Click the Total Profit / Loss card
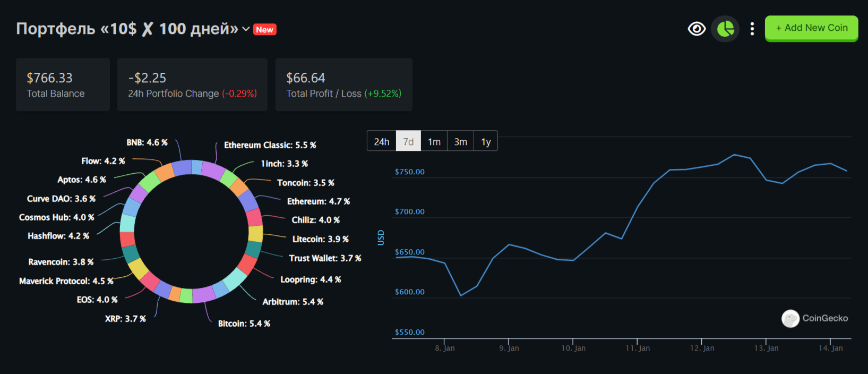Viewport: 868px width, 374px height. coord(343,84)
